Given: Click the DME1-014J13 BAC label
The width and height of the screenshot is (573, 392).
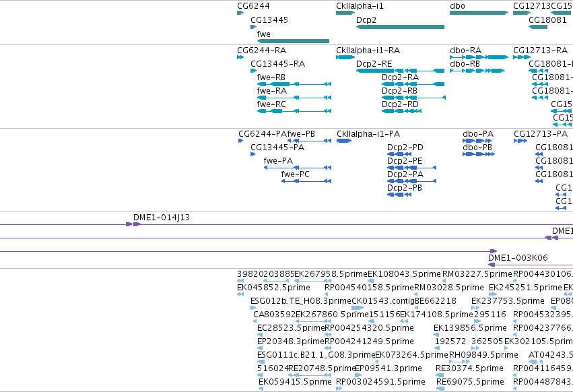Looking at the screenshot, I should coord(162,218).
